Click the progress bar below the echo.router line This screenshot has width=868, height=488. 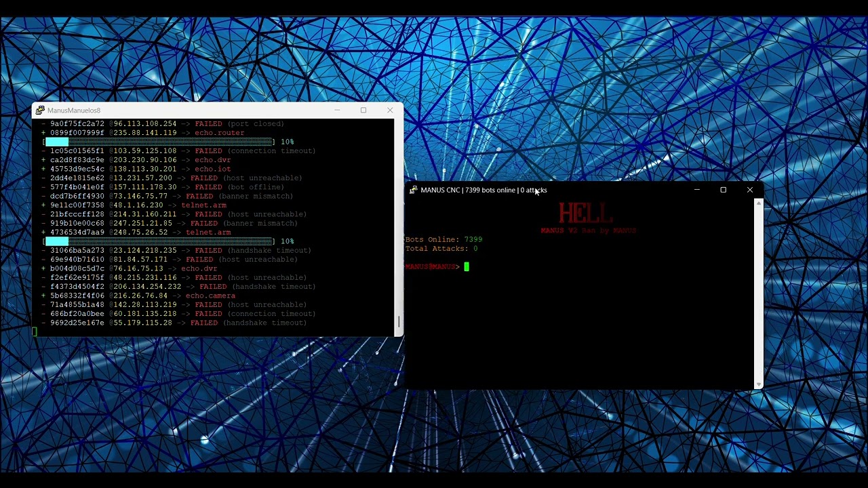pyautogui.click(x=159, y=142)
